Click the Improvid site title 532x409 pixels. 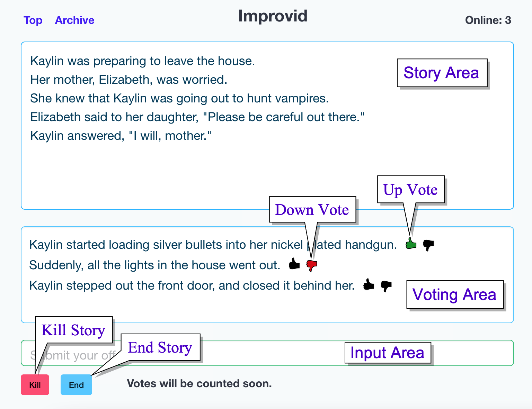273,16
